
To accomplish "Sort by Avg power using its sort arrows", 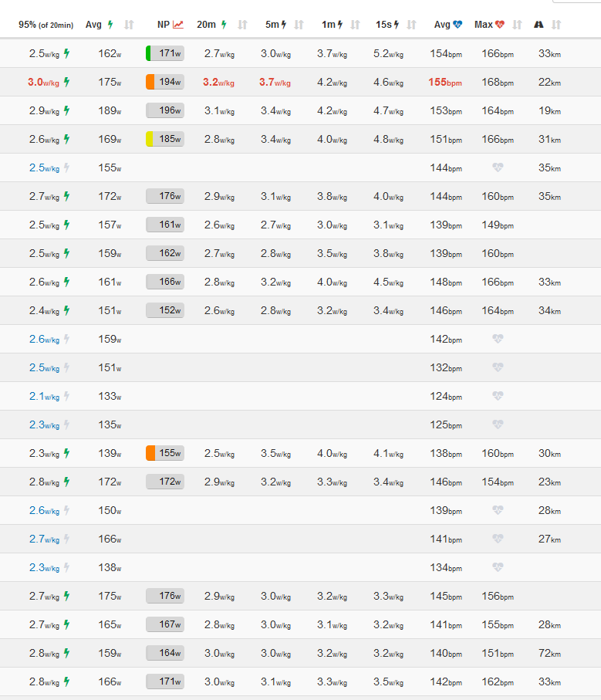I will coord(129,25).
